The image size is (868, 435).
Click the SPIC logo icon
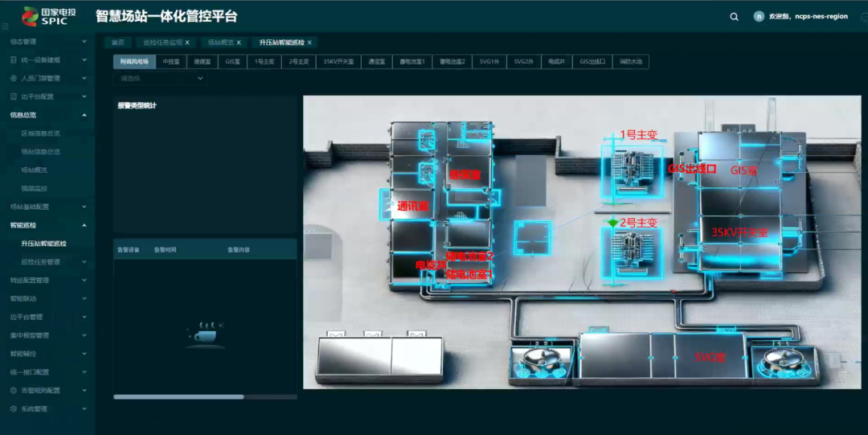point(30,15)
